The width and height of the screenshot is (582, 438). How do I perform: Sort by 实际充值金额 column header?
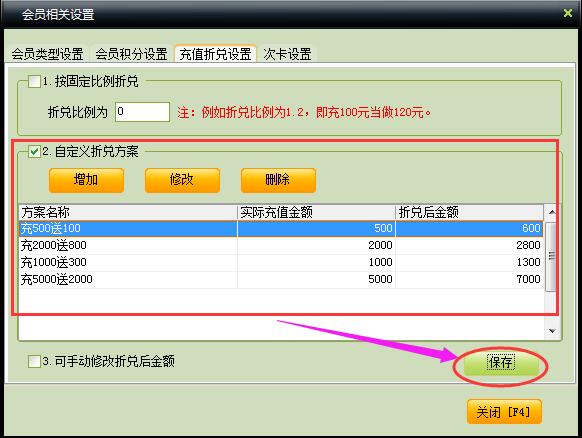316,212
